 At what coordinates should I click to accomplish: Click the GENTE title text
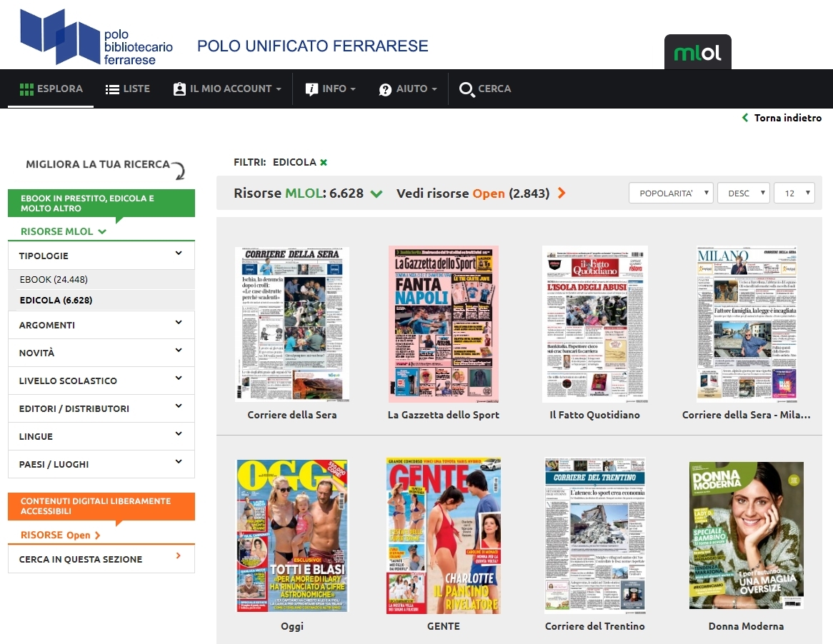(x=443, y=626)
